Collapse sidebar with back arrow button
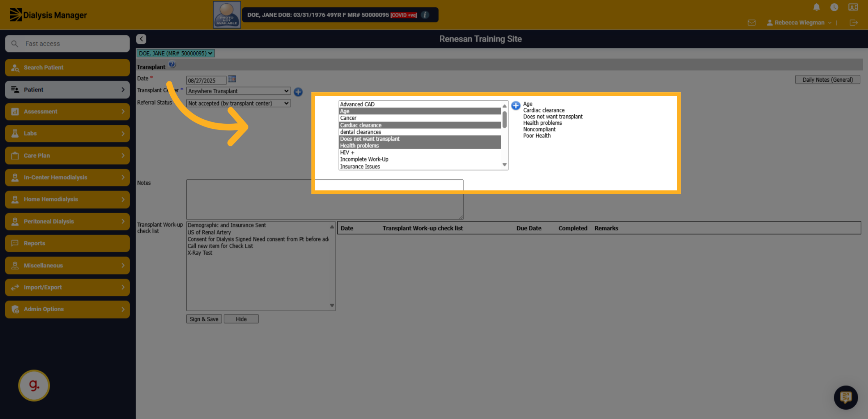 [141, 39]
